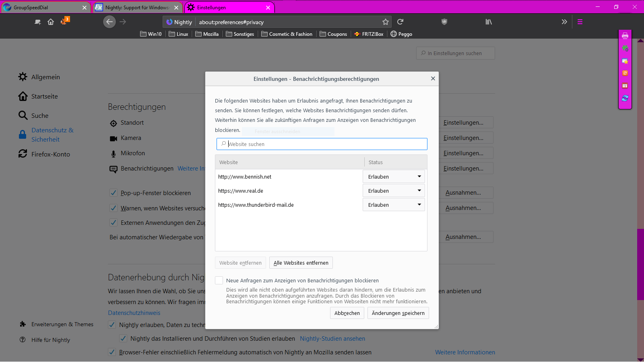This screenshot has height=362, width=644.
Task: Open status dropdown for www.bennish.net
Action: click(x=394, y=177)
